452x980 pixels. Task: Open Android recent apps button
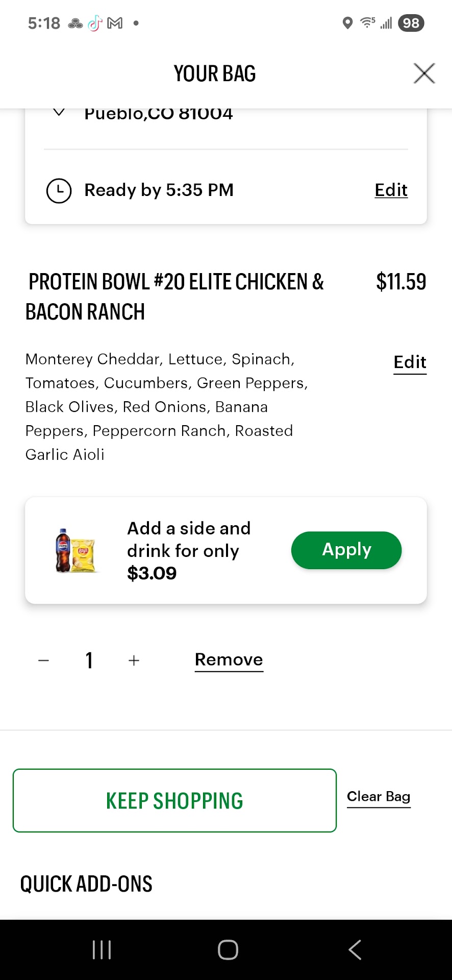coord(102,950)
